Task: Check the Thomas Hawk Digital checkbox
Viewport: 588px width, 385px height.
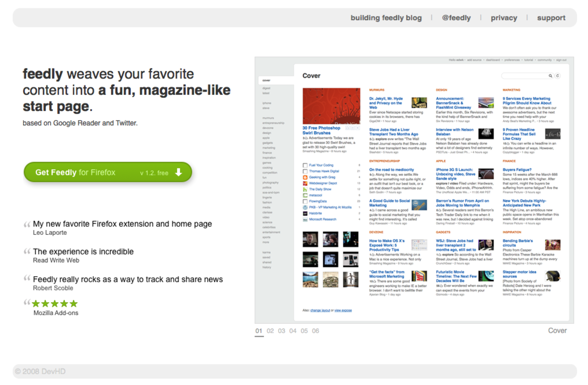Action: (305, 171)
